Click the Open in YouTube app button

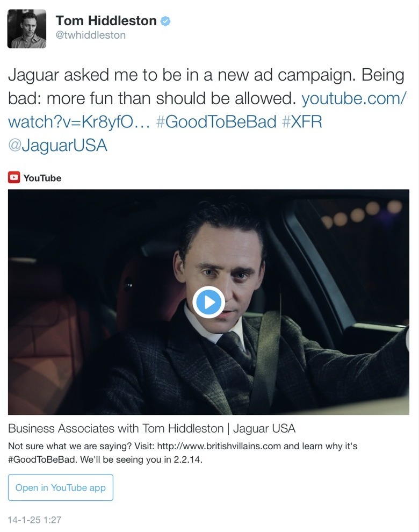[x=60, y=487]
